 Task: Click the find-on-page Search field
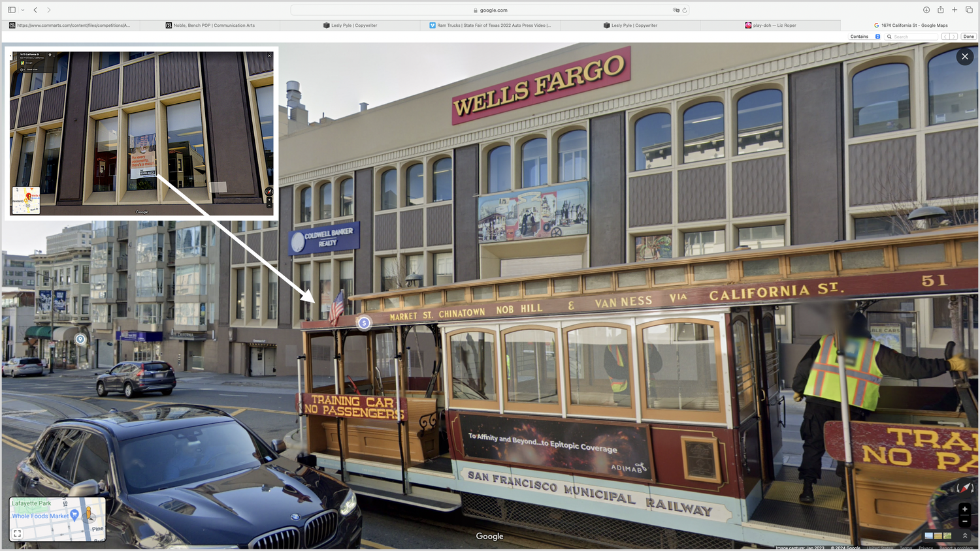913,37
